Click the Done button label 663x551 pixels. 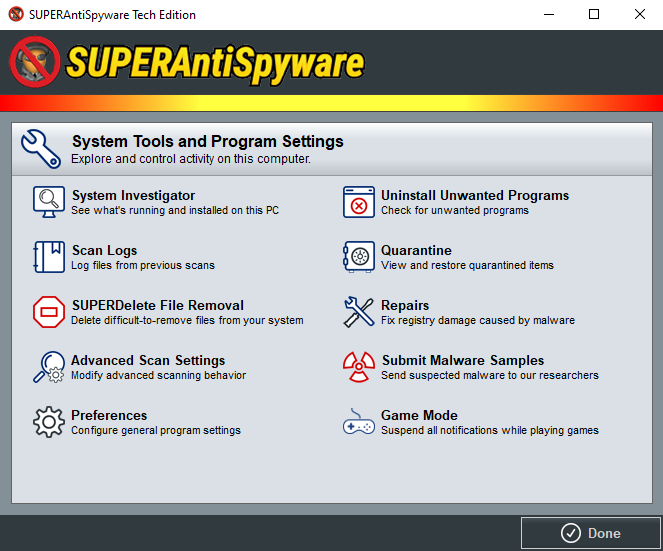(x=604, y=533)
